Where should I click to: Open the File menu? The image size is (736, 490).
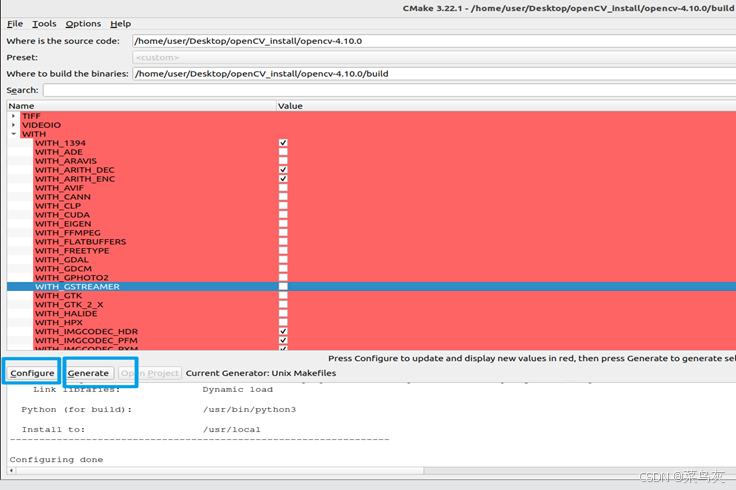pos(15,23)
